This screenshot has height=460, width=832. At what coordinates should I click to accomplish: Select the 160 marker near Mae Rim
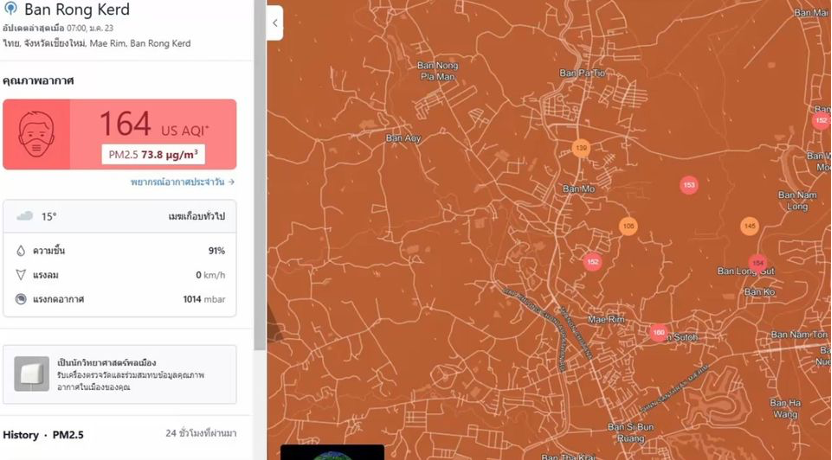click(658, 332)
